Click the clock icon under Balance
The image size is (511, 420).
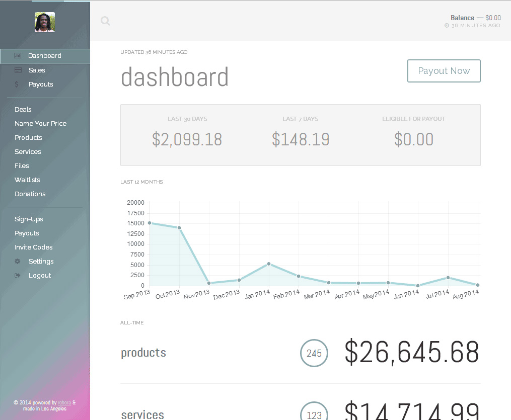pos(447,26)
